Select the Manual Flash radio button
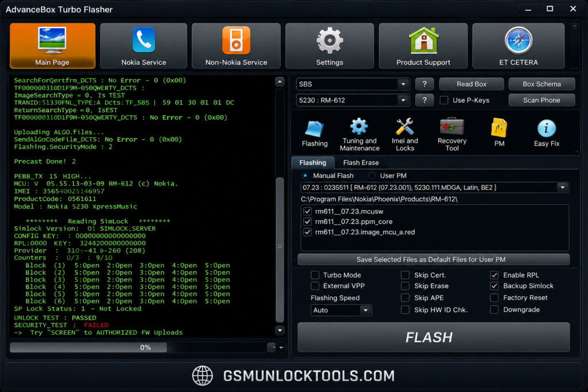The width and height of the screenshot is (588, 392). click(305, 176)
